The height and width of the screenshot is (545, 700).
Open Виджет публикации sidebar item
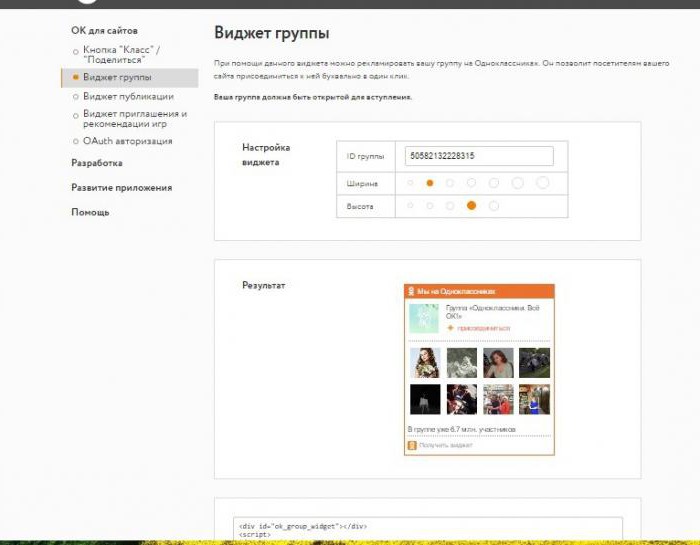pyautogui.click(x=128, y=96)
